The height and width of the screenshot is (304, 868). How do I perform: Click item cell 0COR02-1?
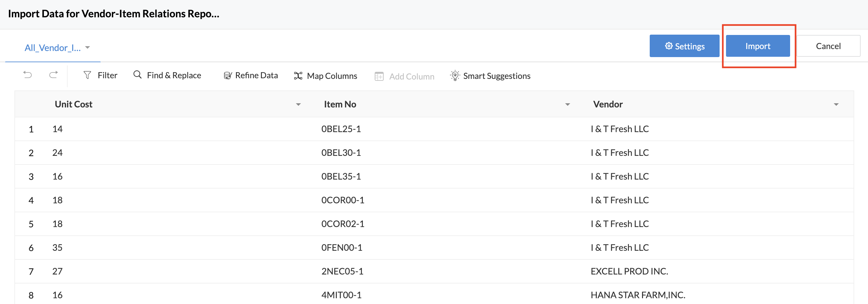(343, 224)
